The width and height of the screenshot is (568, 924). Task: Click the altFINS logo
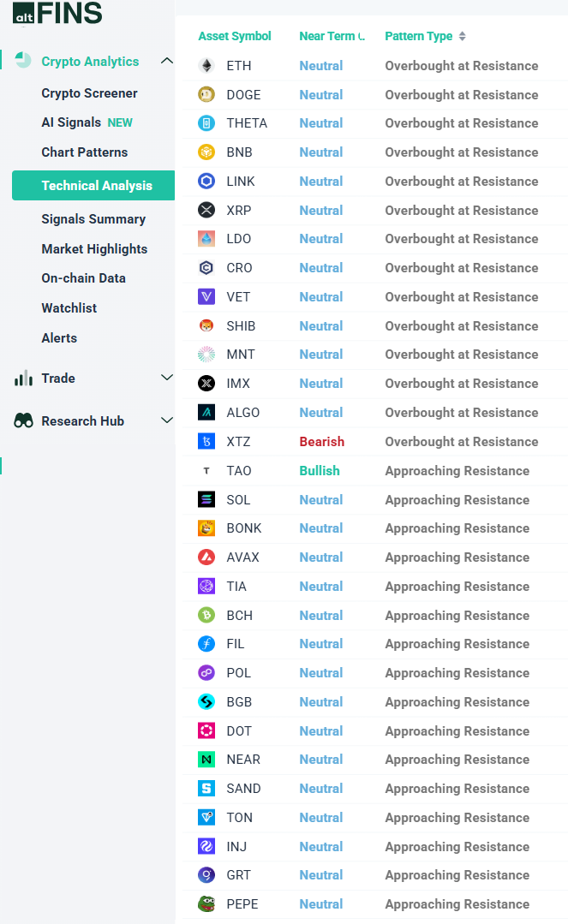57,13
